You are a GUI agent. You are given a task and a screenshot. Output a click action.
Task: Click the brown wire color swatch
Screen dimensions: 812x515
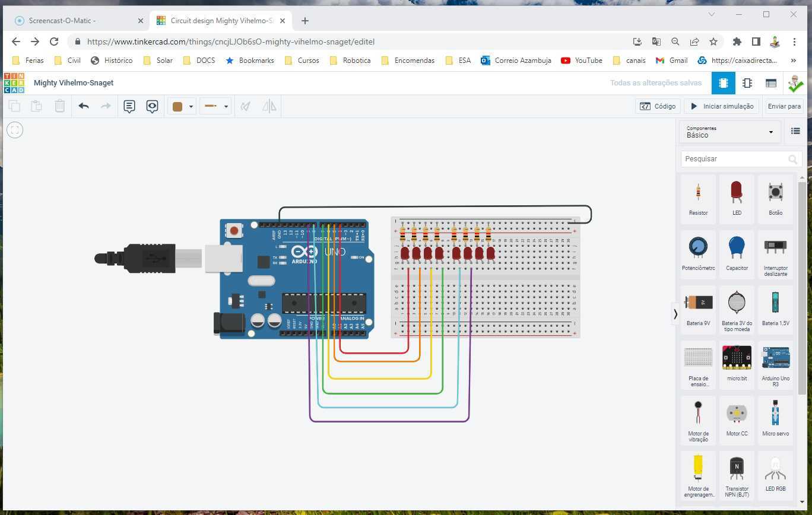tap(177, 107)
